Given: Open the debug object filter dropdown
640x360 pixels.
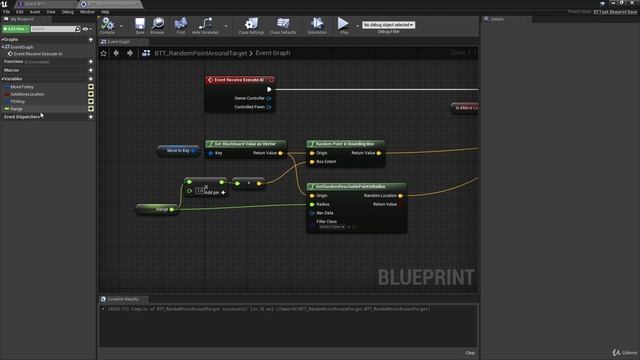Looking at the screenshot, I should click(389, 25).
